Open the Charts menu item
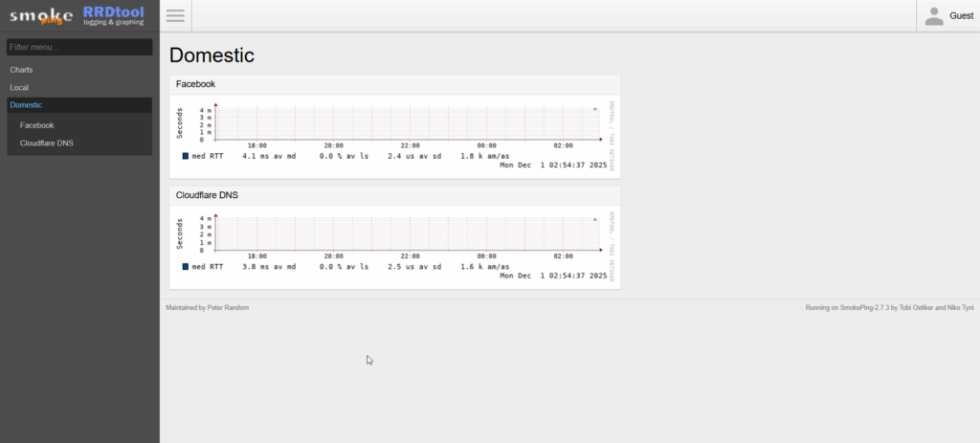The height and width of the screenshot is (443, 980). click(x=21, y=70)
